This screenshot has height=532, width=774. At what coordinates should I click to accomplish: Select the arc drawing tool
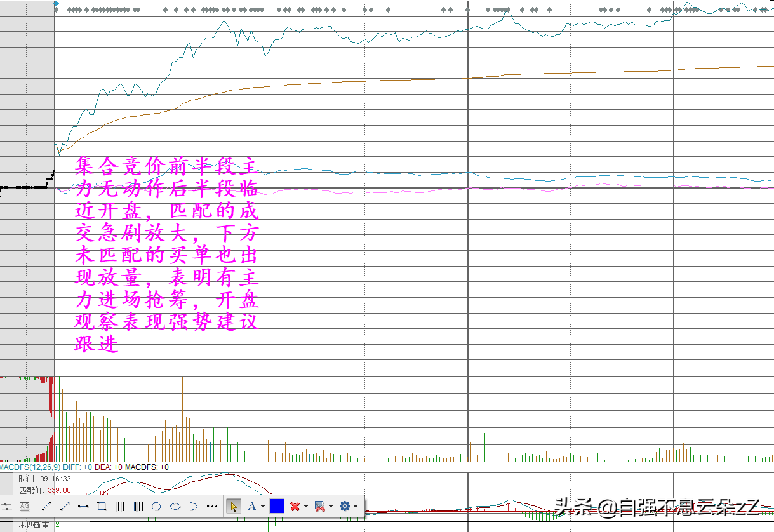click(194, 506)
